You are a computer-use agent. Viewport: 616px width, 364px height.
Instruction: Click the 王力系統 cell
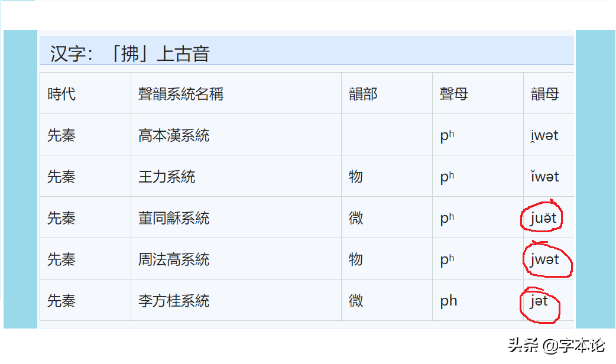[167, 177]
